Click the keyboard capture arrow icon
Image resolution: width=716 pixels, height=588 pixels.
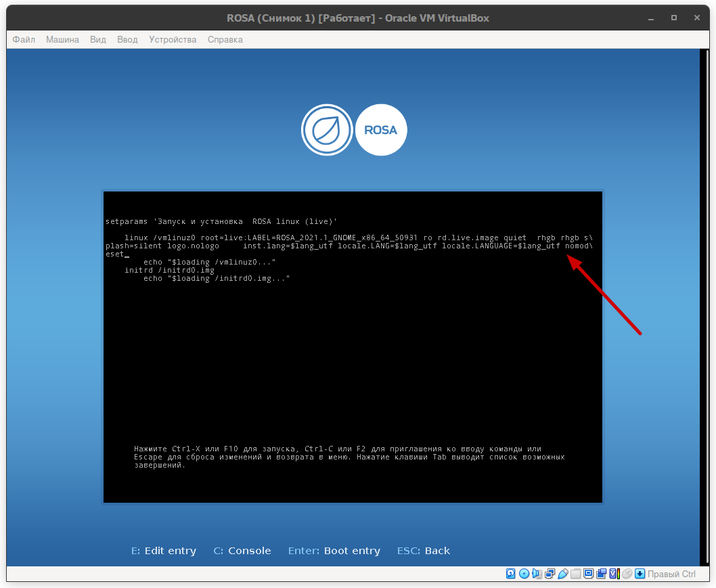[640, 573]
